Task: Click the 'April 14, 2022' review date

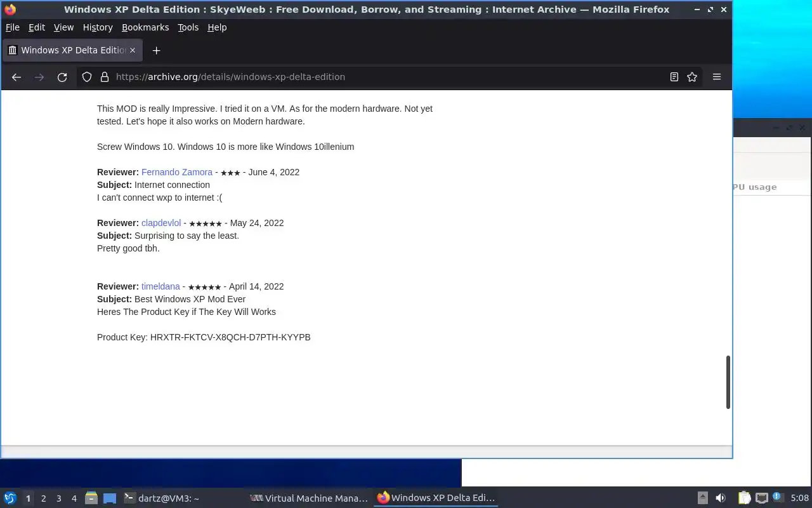Action: 256,286
